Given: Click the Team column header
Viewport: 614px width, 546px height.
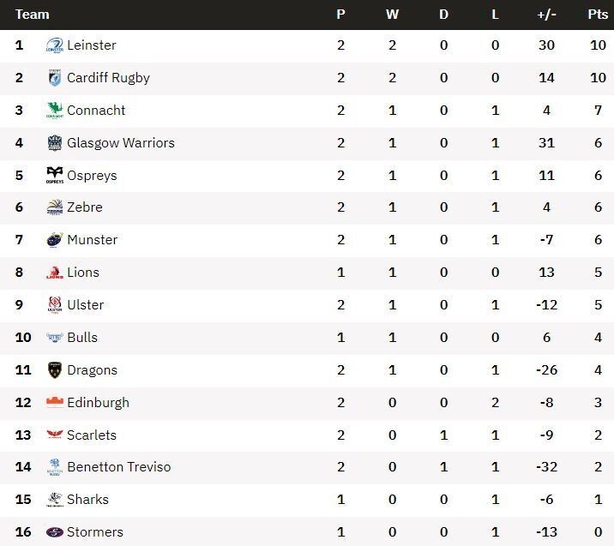Looking at the screenshot, I should click(x=33, y=14).
